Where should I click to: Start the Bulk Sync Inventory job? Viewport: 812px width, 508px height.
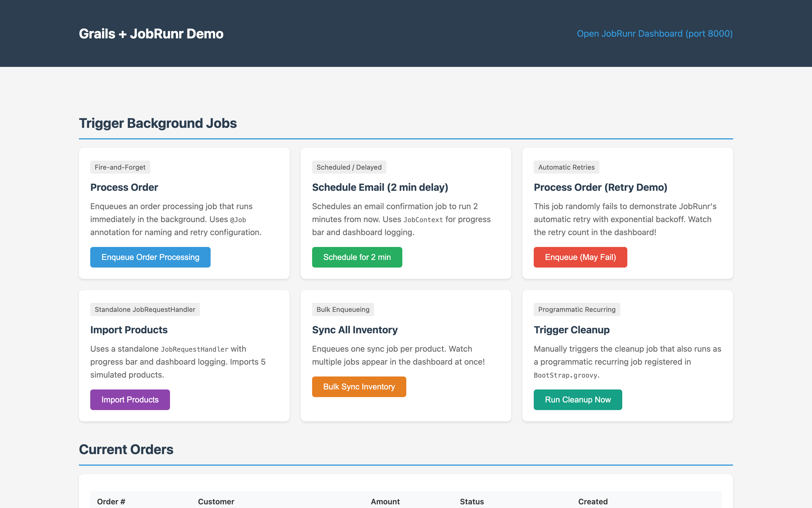click(359, 387)
